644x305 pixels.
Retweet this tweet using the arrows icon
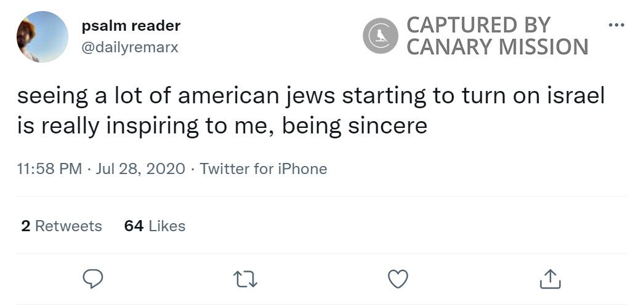(x=246, y=279)
